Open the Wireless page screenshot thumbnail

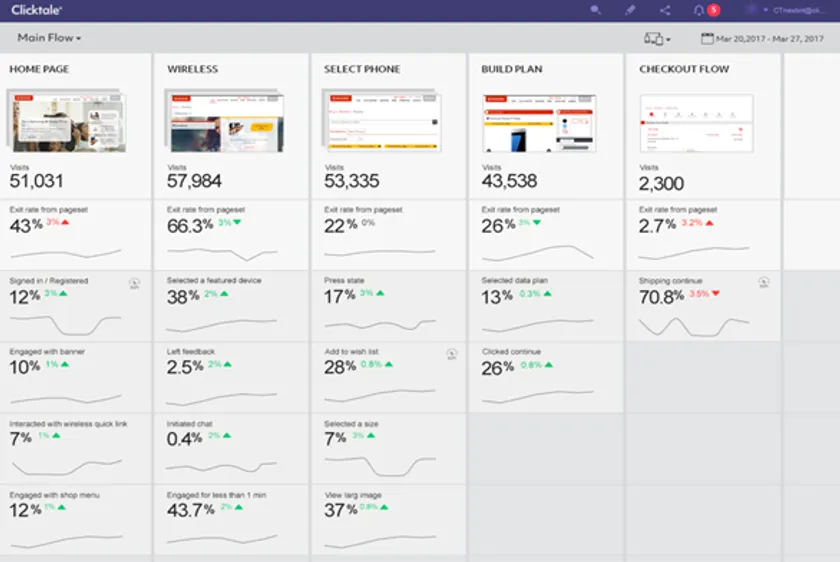(x=224, y=121)
